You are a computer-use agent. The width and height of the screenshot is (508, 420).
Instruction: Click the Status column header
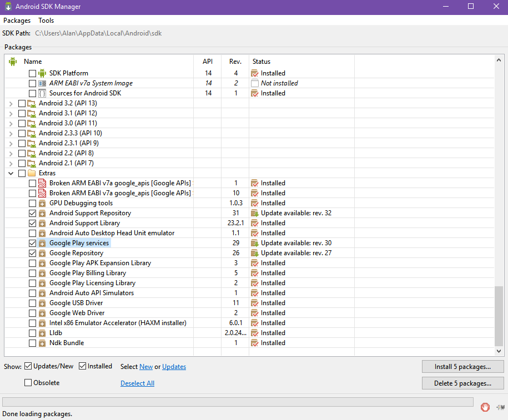pos(301,62)
